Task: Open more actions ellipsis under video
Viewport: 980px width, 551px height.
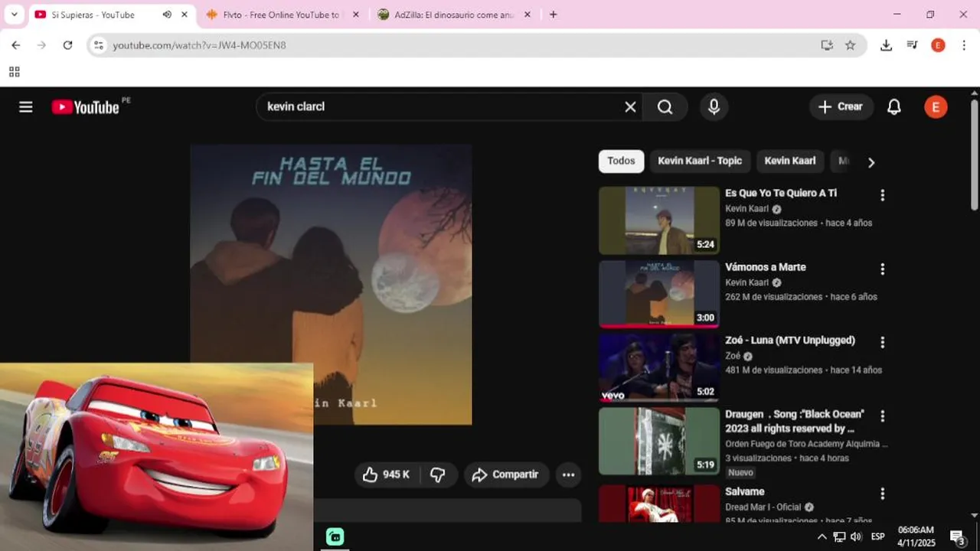Action: (x=568, y=474)
